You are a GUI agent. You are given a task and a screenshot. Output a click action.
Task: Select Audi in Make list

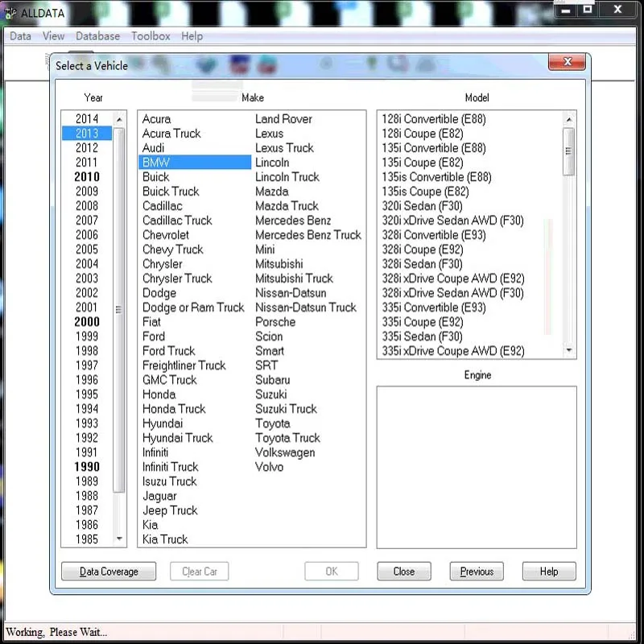pyautogui.click(x=153, y=148)
